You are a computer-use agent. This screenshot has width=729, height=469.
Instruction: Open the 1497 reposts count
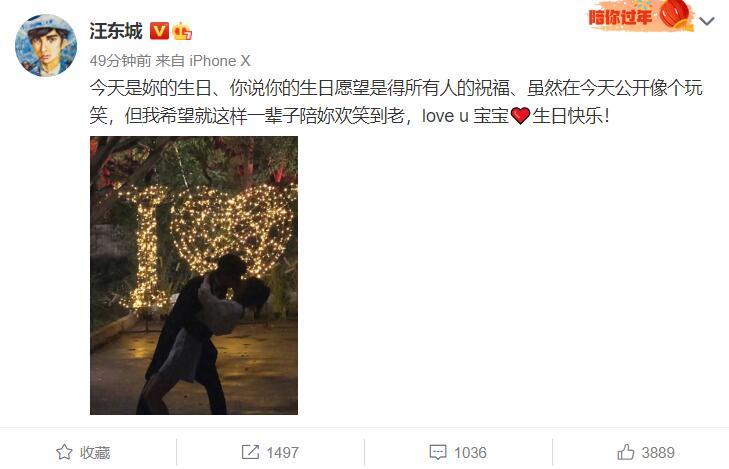click(282, 452)
